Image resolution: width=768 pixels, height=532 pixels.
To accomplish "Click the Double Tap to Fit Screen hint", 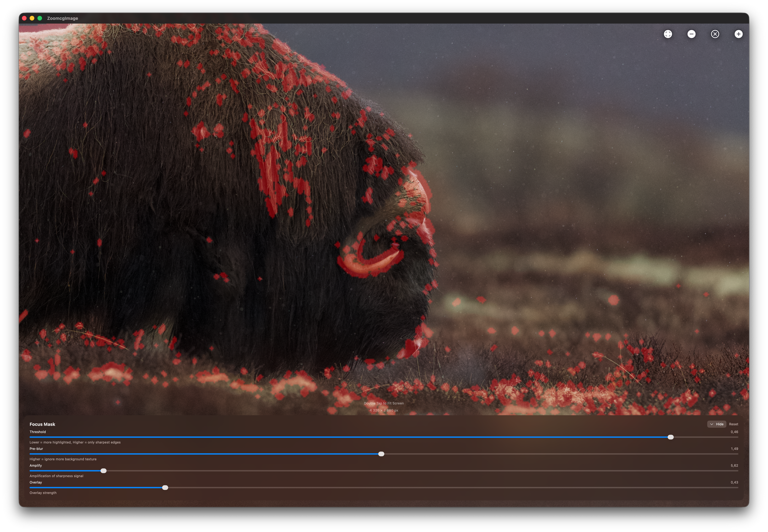I will click(x=383, y=403).
